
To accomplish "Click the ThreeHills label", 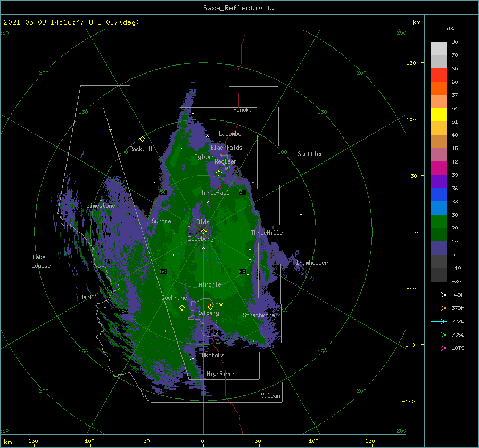I will [267, 233].
